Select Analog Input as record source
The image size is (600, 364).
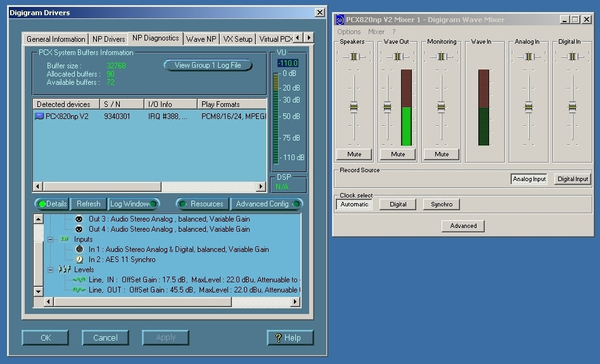[529, 179]
